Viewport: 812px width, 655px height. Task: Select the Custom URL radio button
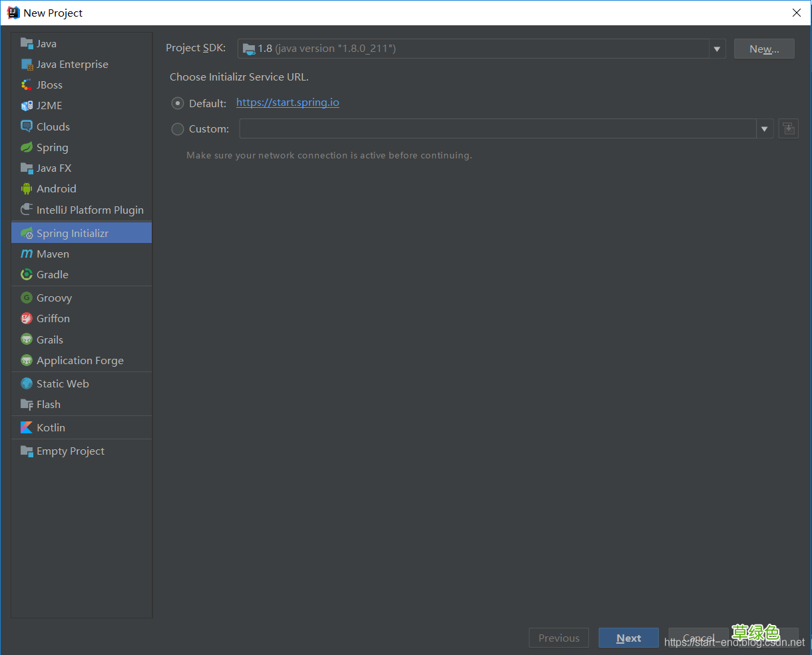click(178, 129)
